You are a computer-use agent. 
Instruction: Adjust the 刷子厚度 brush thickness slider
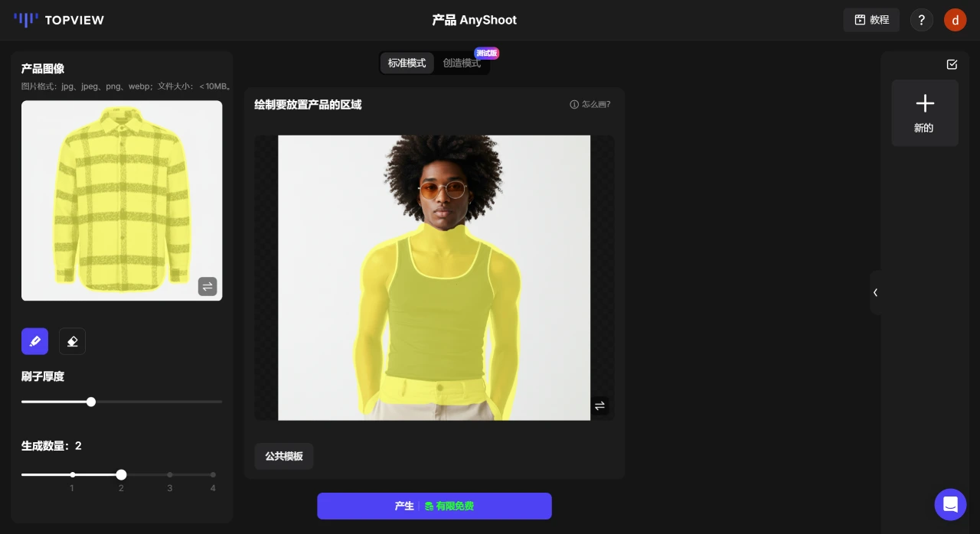click(x=91, y=402)
